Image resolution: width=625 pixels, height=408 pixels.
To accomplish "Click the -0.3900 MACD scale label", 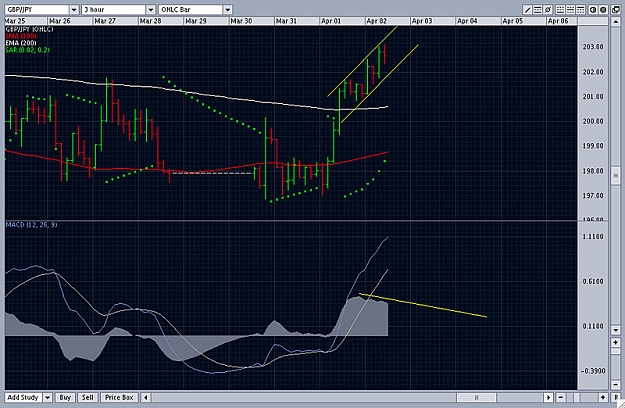I will pos(593,371).
